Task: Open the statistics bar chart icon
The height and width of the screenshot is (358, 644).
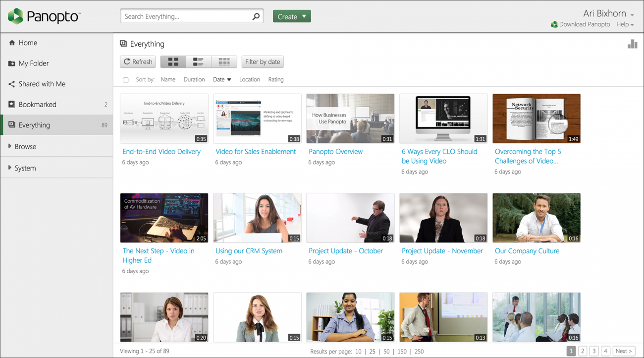Action: pyautogui.click(x=632, y=44)
